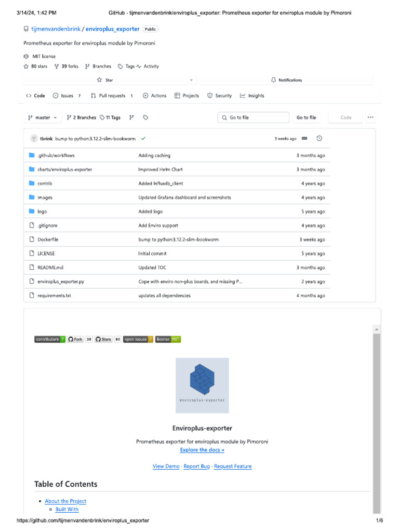Click the green commit status checkmark
The height and width of the screenshot is (532, 399).
coord(143,138)
